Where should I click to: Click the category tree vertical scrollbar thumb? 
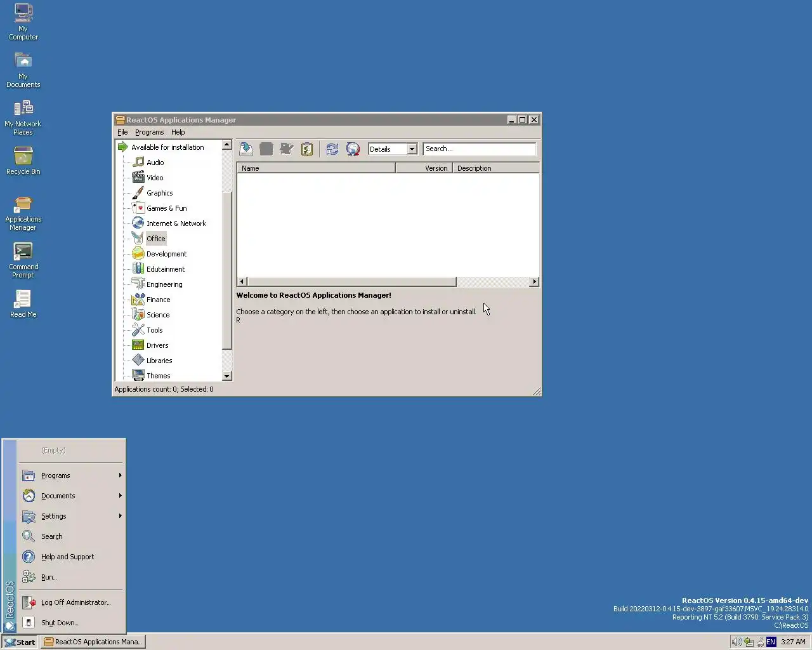[227, 270]
